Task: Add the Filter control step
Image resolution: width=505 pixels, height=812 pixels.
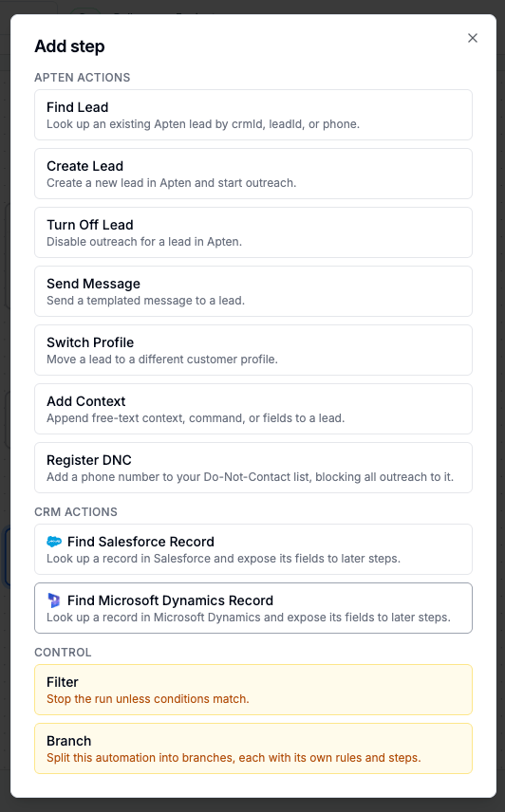Action: [x=253, y=690]
